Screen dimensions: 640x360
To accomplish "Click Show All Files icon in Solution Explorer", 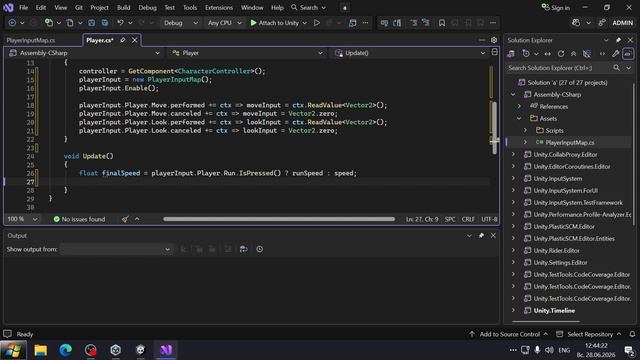I will click(587, 54).
